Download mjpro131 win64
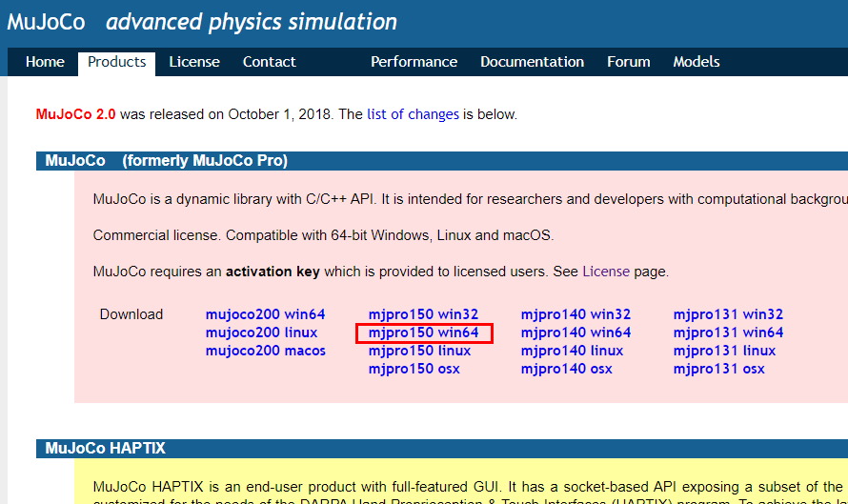This screenshot has width=848, height=504. pos(728,333)
